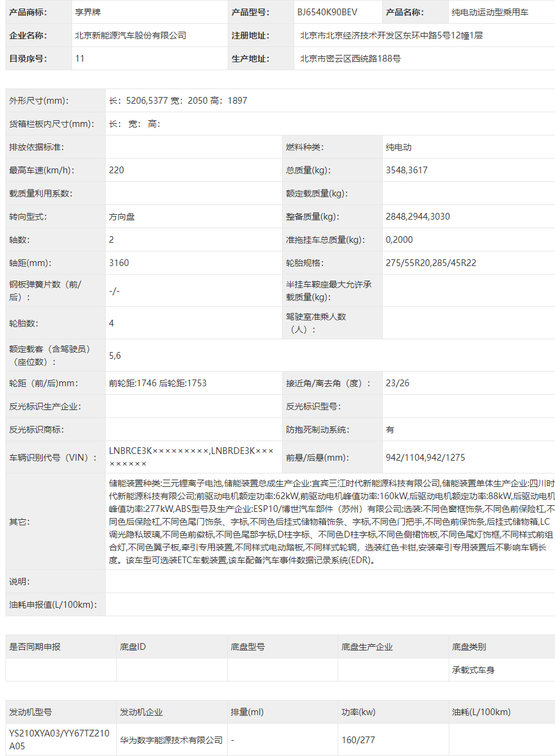Click the 功率(kw) column header
Screen dimensions: 555x756
tap(358, 712)
